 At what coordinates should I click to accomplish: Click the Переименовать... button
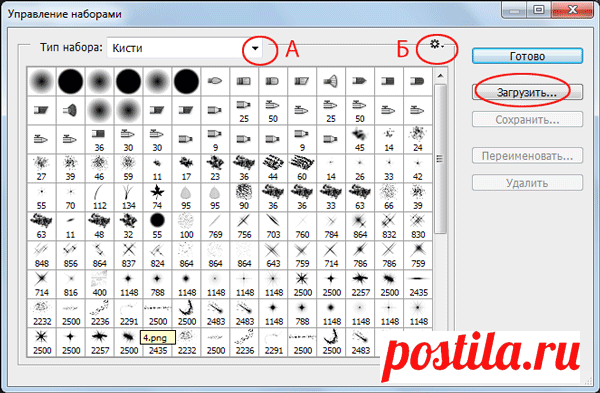click(x=527, y=156)
